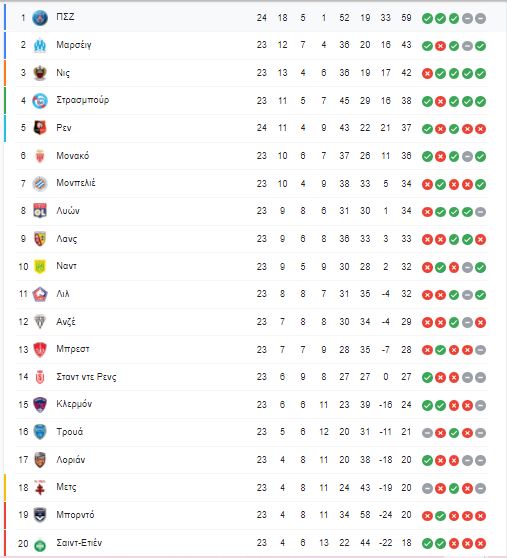This screenshot has width=507, height=558.
Task: Open the Λιλ club logo
Action: click(40, 294)
